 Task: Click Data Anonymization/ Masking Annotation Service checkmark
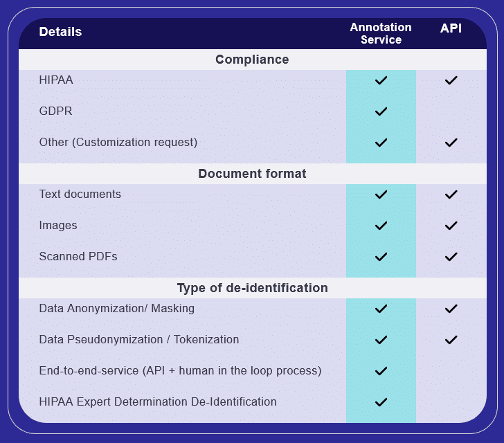(381, 309)
